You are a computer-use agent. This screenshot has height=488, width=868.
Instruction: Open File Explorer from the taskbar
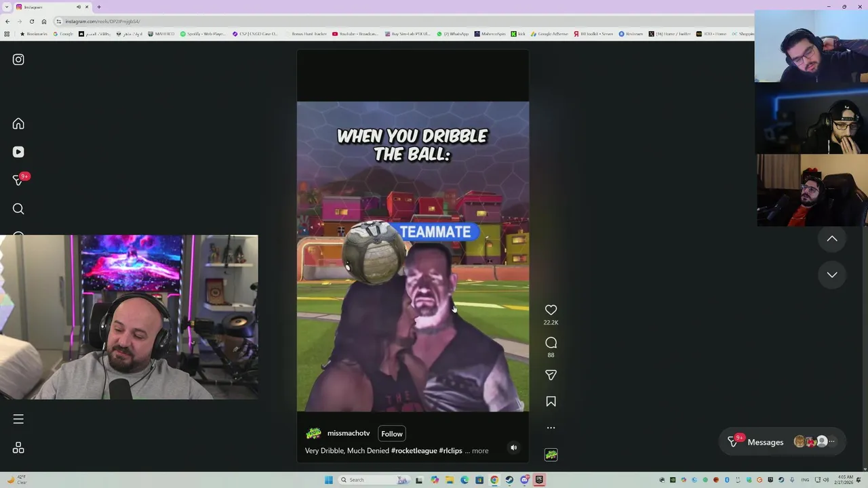(449, 480)
